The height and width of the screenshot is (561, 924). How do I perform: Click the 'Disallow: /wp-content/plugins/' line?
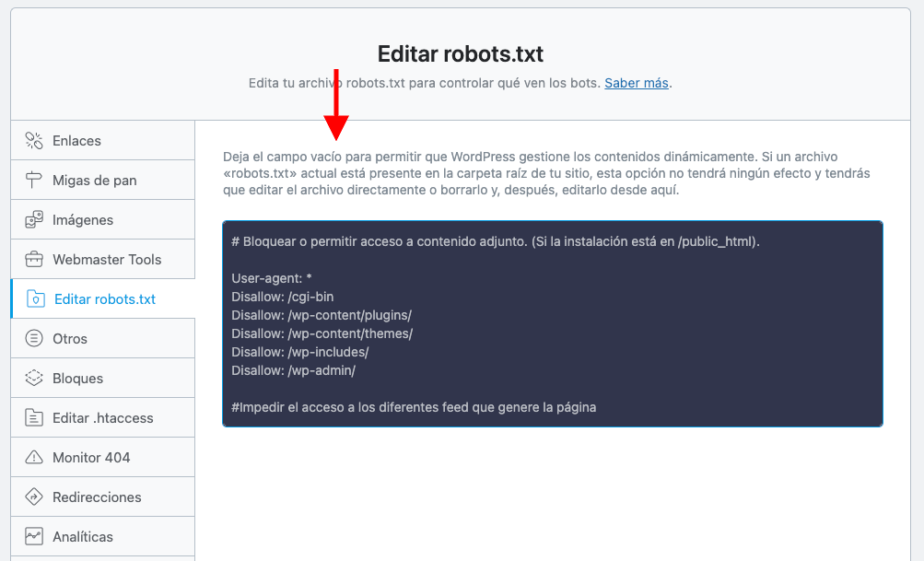point(322,315)
